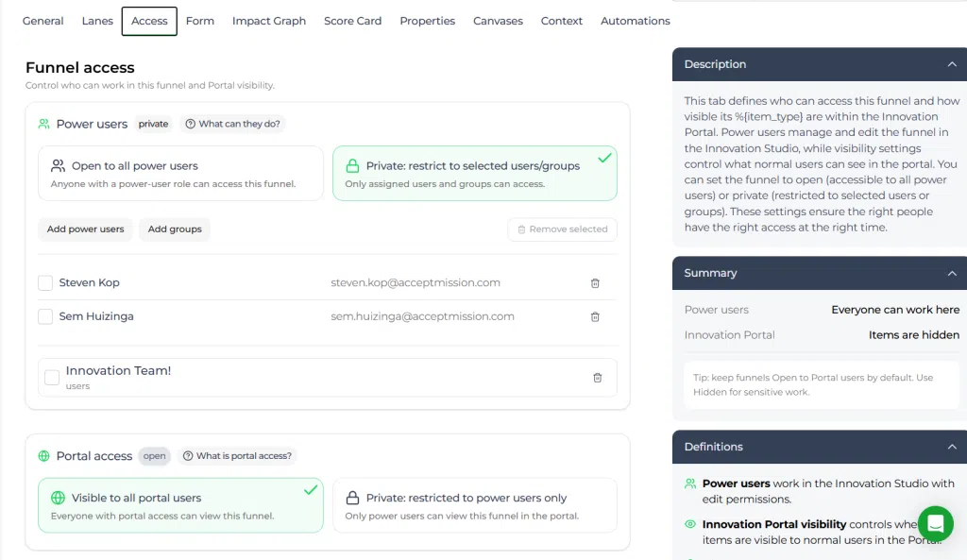Image resolution: width=967 pixels, height=560 pixels.
Task: Go to the Form tab
Action: (x=200, y=21)
